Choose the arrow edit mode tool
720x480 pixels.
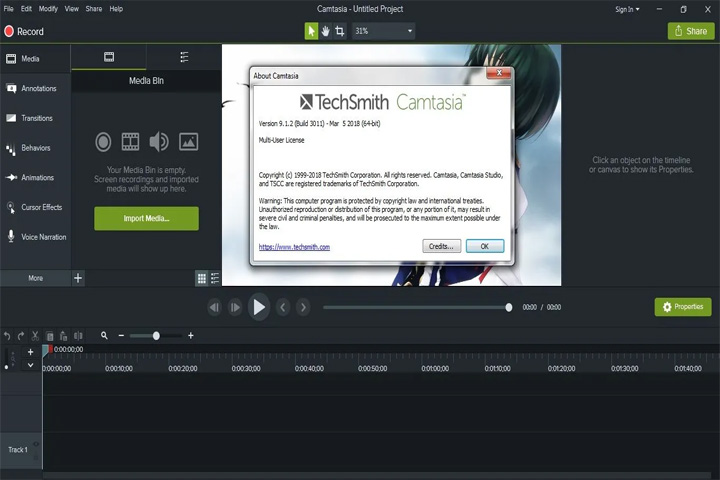tap(311, 31)
